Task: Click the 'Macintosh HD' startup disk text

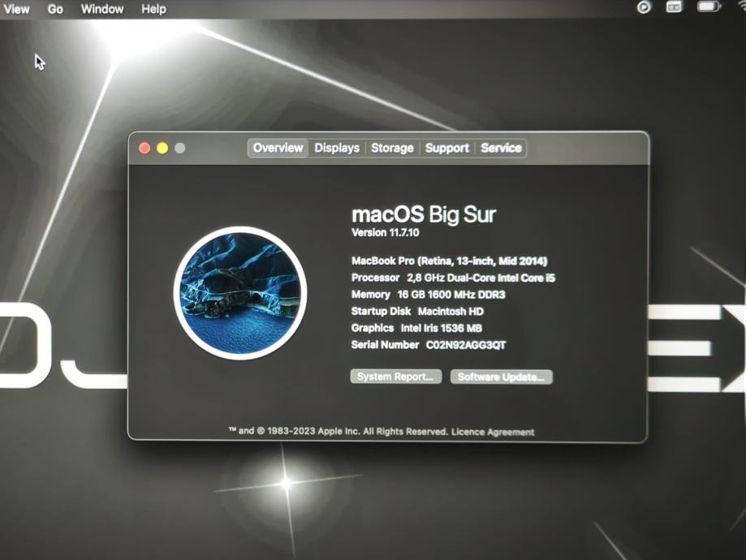Action: click(451, 311)
